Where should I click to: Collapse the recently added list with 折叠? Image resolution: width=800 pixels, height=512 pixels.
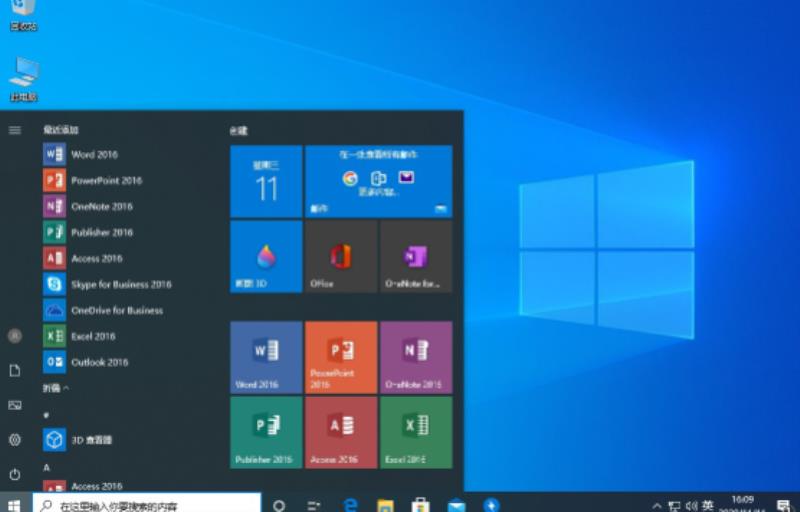(x=55, y=388)
